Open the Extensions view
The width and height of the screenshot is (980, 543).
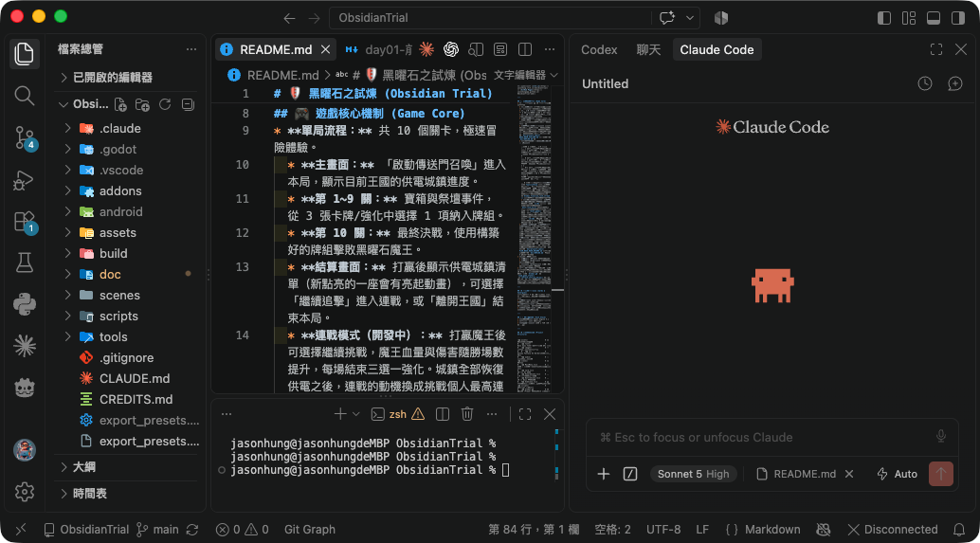(x=25, y=222)
